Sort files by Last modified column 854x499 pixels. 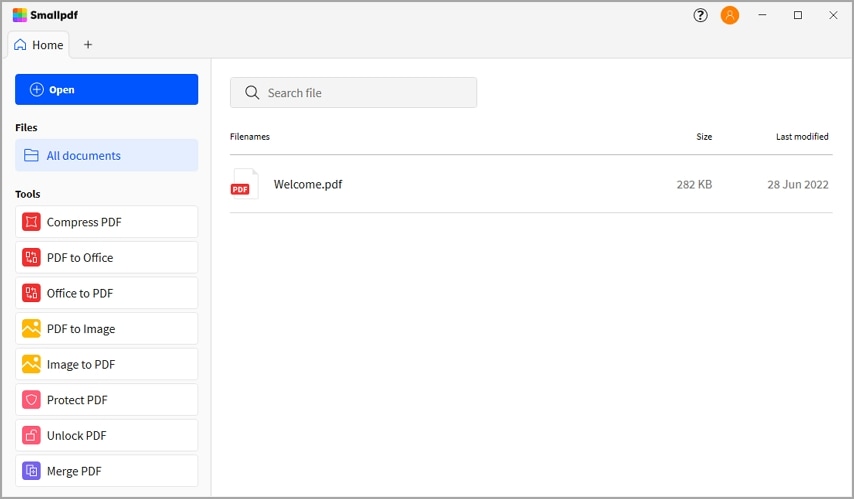click(802, 137)
